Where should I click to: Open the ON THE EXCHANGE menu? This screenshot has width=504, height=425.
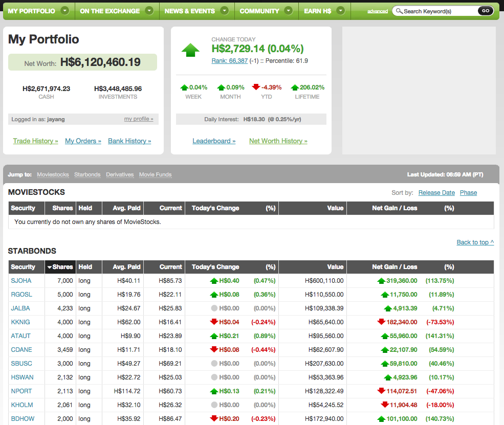point(109,11)
